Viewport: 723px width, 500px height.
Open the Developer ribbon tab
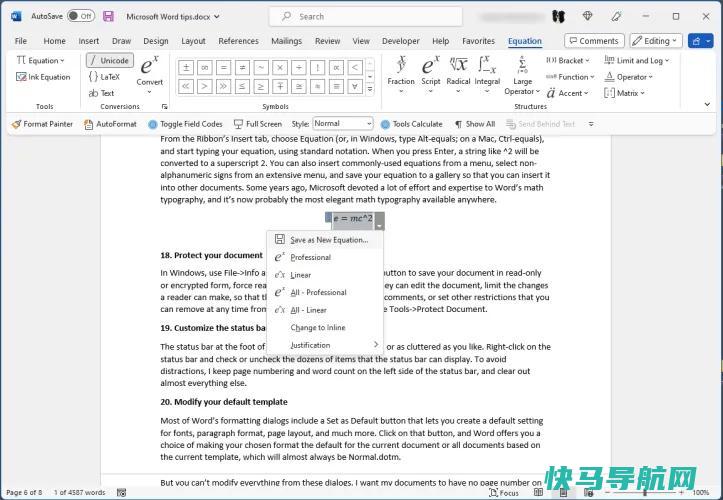point(401,41)
